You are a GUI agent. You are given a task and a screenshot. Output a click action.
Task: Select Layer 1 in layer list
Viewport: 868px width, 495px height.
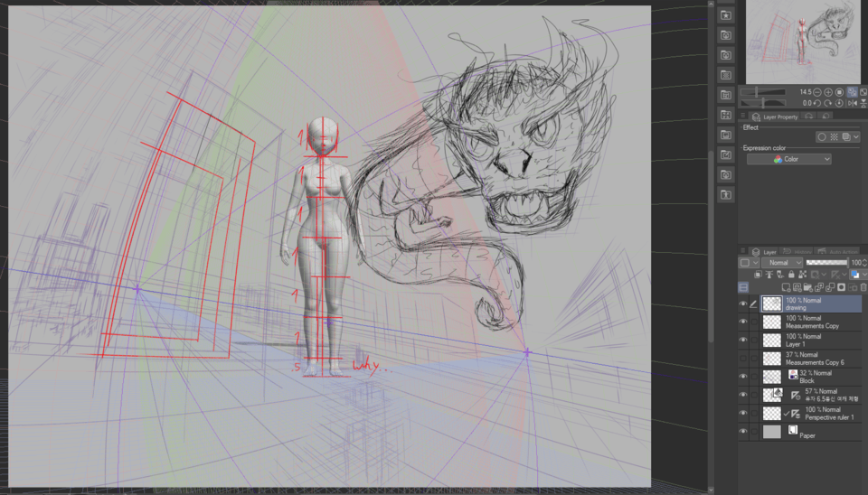812,341
